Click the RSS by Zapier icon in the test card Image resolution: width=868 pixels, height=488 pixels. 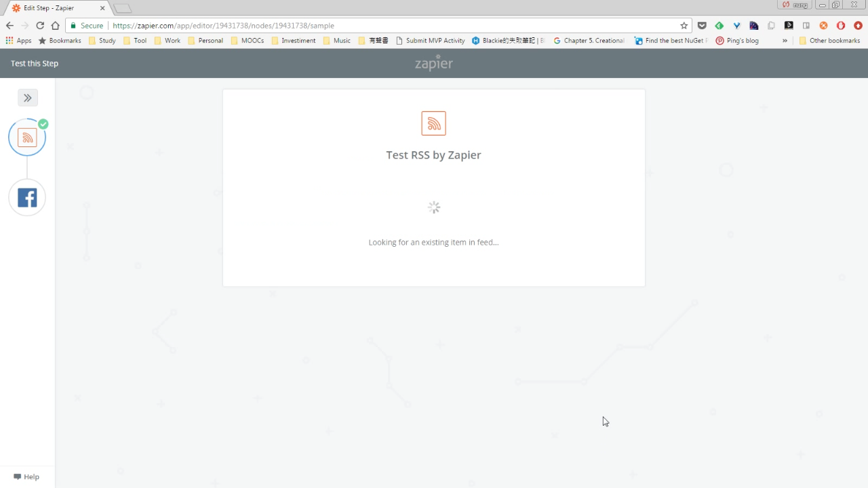click(x=433, y=123)
